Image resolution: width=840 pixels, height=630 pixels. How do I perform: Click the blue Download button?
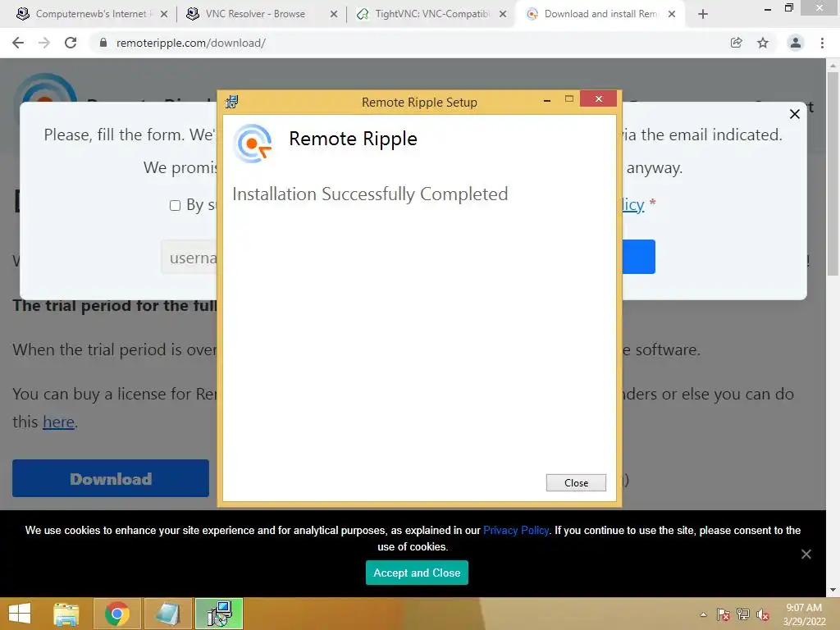[x=111, y=478]
